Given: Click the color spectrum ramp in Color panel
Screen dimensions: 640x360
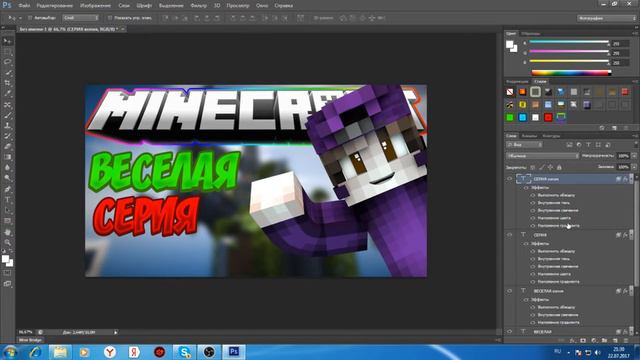Looking at the screenshot, I should point(571,73).
